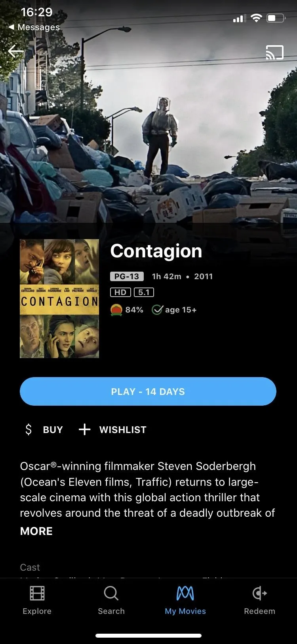Select the My Movies tab icon
The width and height of the screenshot is (297, 644).
185,593
